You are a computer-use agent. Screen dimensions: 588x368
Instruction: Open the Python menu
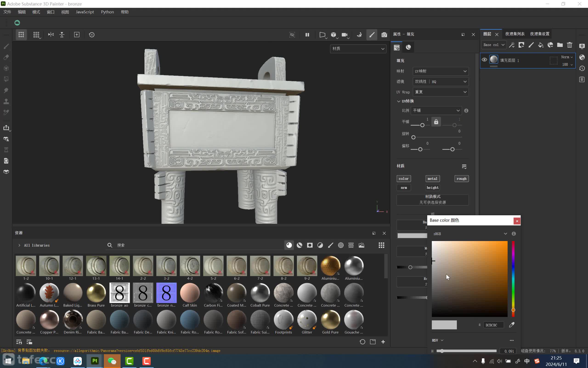pyautogui.click(x=107, y=12)
